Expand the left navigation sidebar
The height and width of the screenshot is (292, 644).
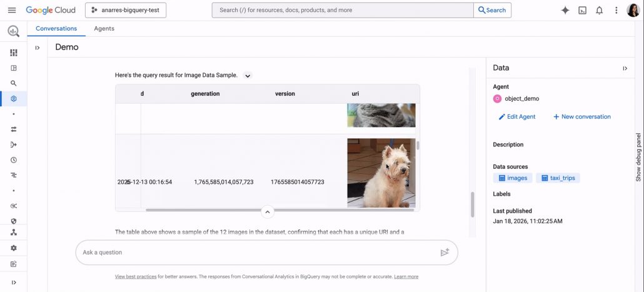coord(14,283)
